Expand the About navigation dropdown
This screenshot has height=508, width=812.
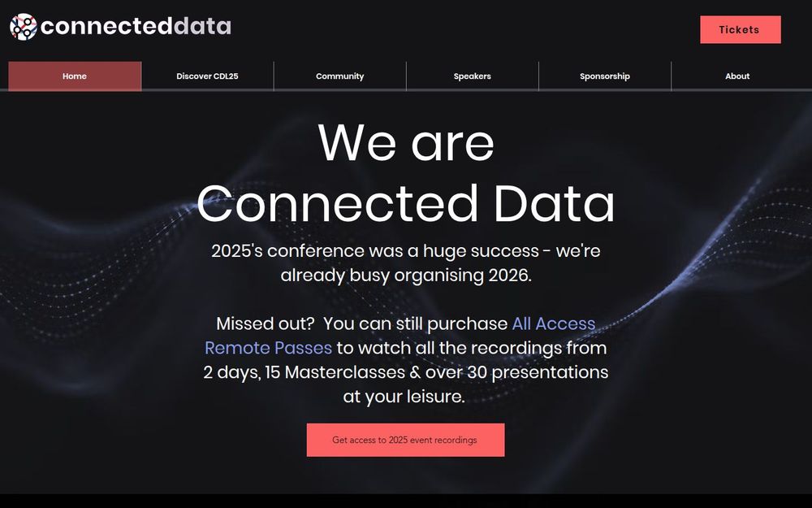coord(737,76)
